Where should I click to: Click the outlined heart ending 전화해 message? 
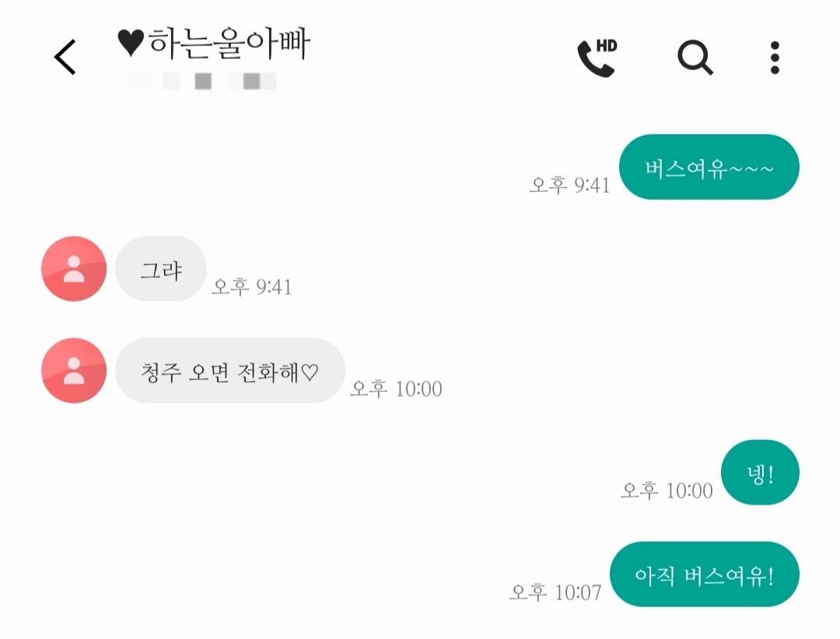(310, 372)
